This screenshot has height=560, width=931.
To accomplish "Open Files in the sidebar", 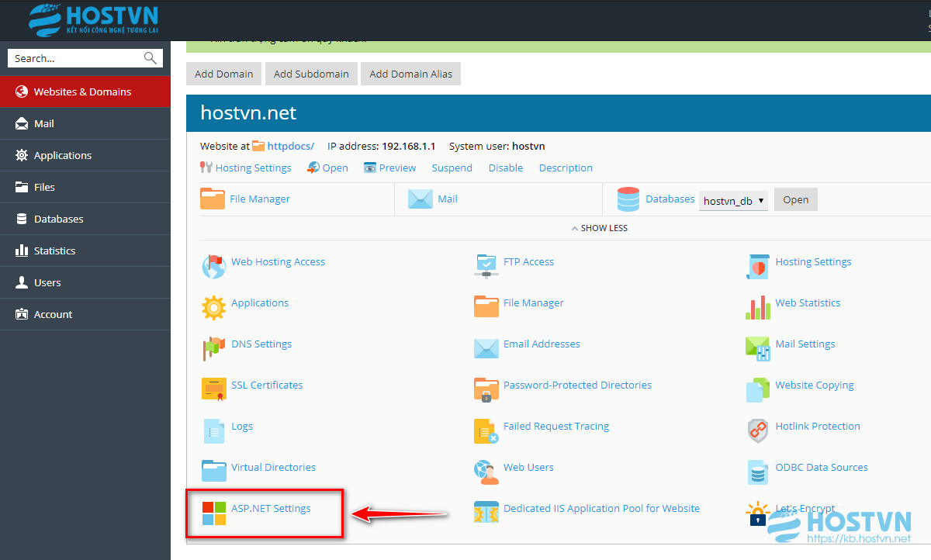I will [85, 187].
